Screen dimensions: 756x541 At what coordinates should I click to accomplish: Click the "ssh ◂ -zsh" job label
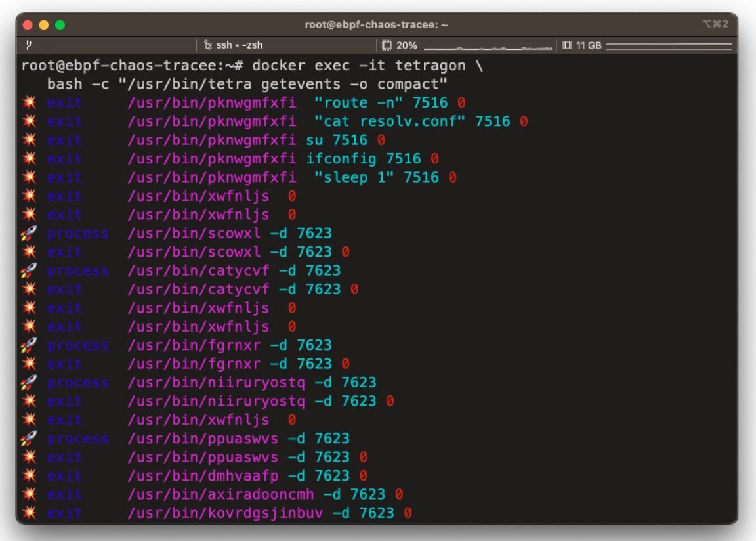point(239,45)
